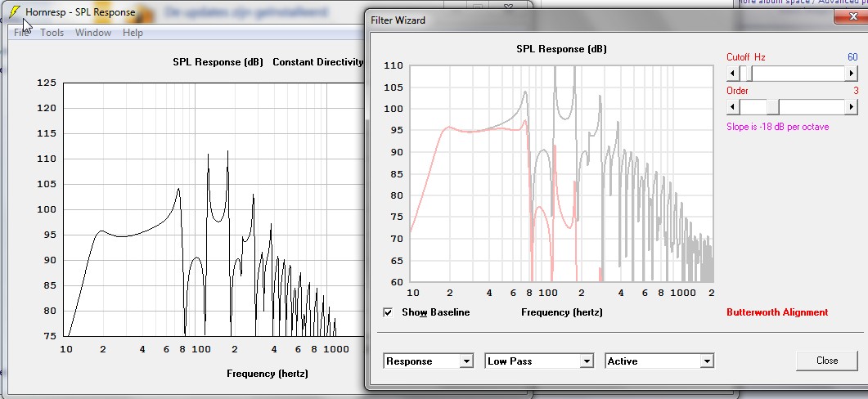Click Frequency (hertz) label in Filter Wizard
This screenshot has height=399, width=868.
pyautogui.click(x=562, y=312)
